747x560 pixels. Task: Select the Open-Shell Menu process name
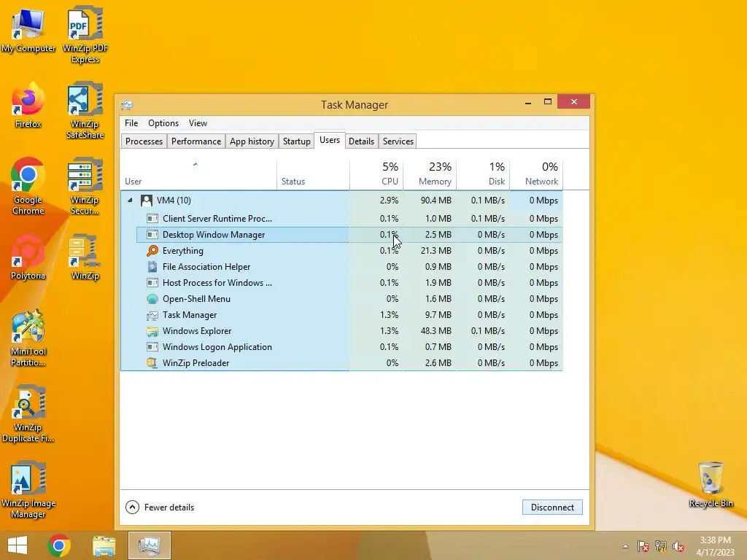pos(196,299)
